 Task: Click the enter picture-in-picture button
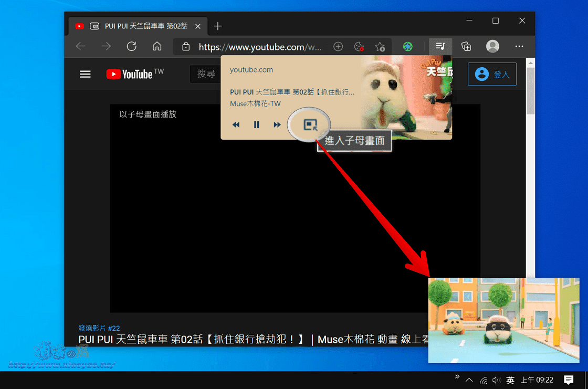point(310,124)
